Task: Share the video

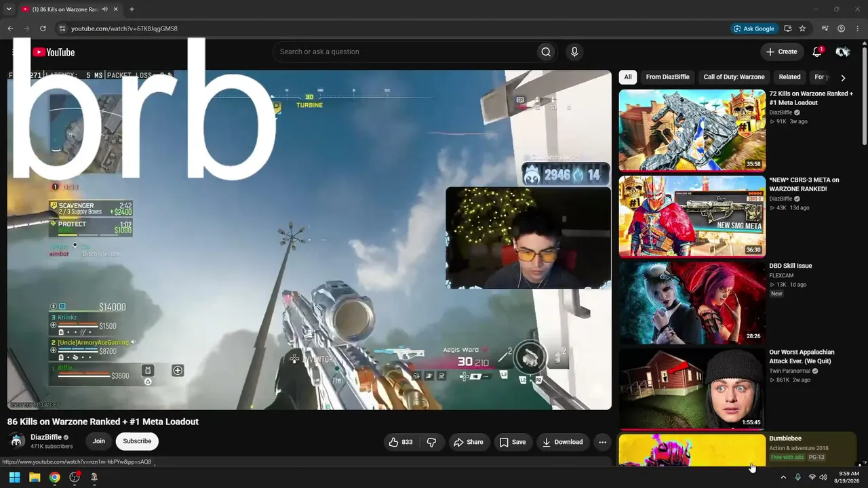Action: (469, 442)
